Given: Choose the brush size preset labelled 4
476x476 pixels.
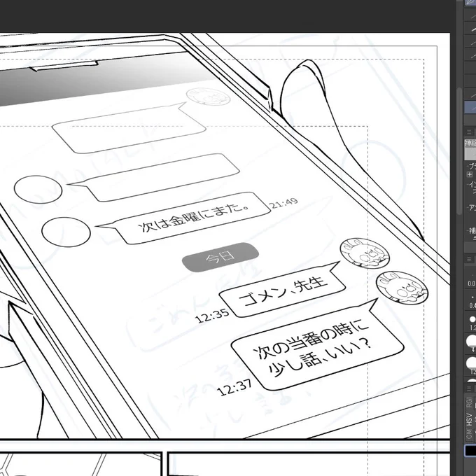Looking at the screenshot, I should coord(472,343).
